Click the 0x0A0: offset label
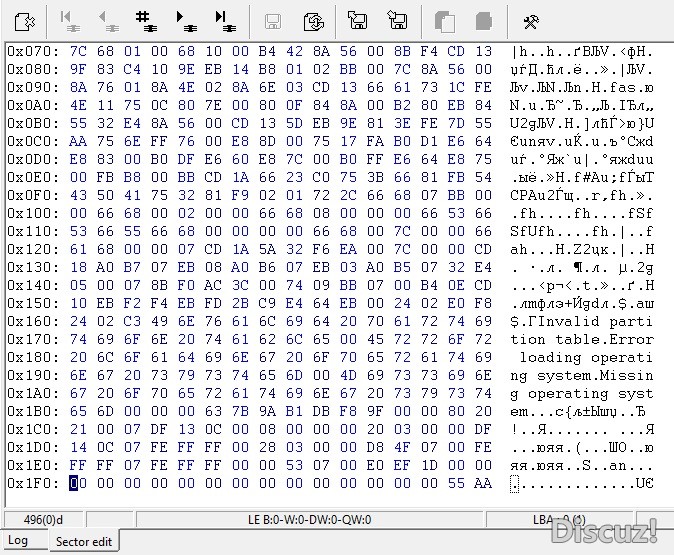The width and height of the screenshot is (674, 555). point(33,105)
